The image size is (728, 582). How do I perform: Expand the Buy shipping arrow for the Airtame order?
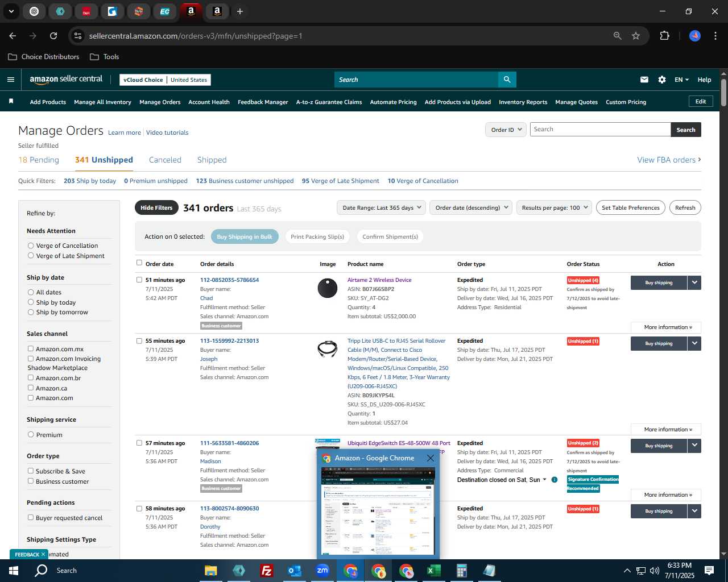694,282
